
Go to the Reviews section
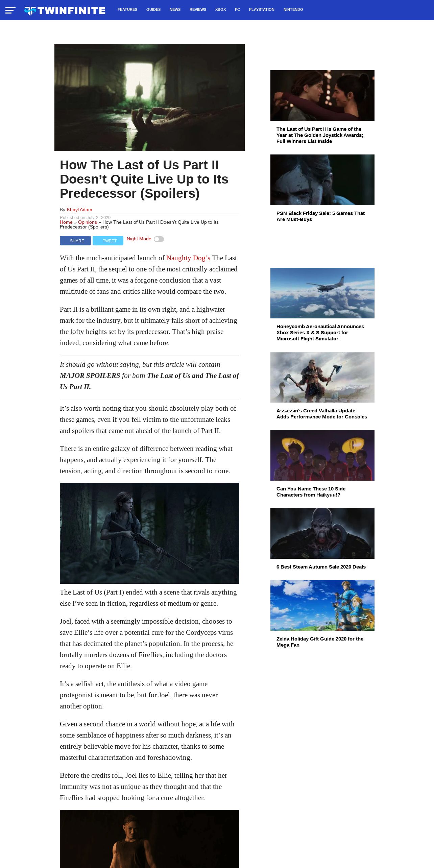[198, 9]
